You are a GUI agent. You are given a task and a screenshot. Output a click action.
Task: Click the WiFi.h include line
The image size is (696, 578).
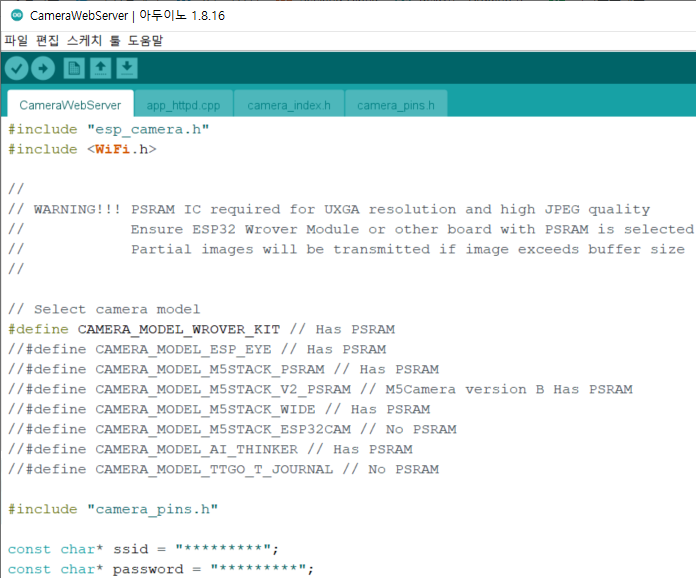82,149
